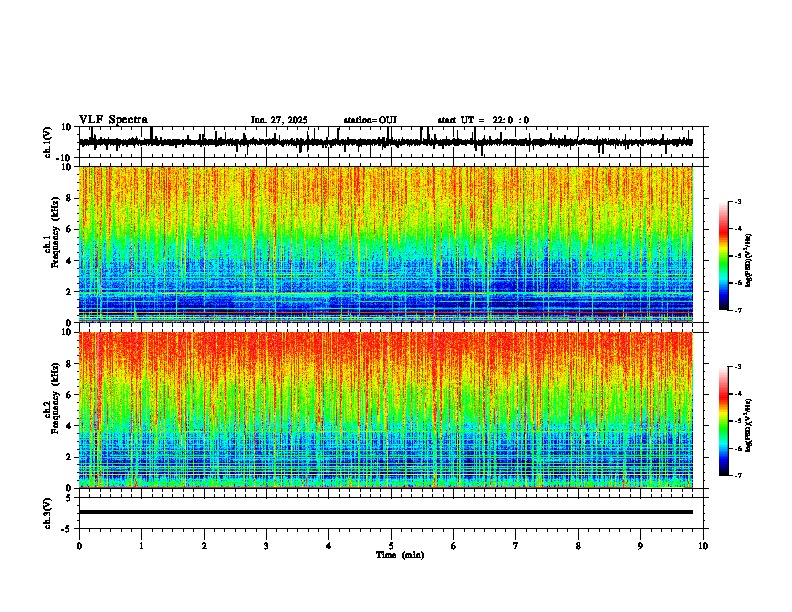Click the date "Jan. 27, 2025"
This screenshot has height=612, width=792.
pos(279,120)
